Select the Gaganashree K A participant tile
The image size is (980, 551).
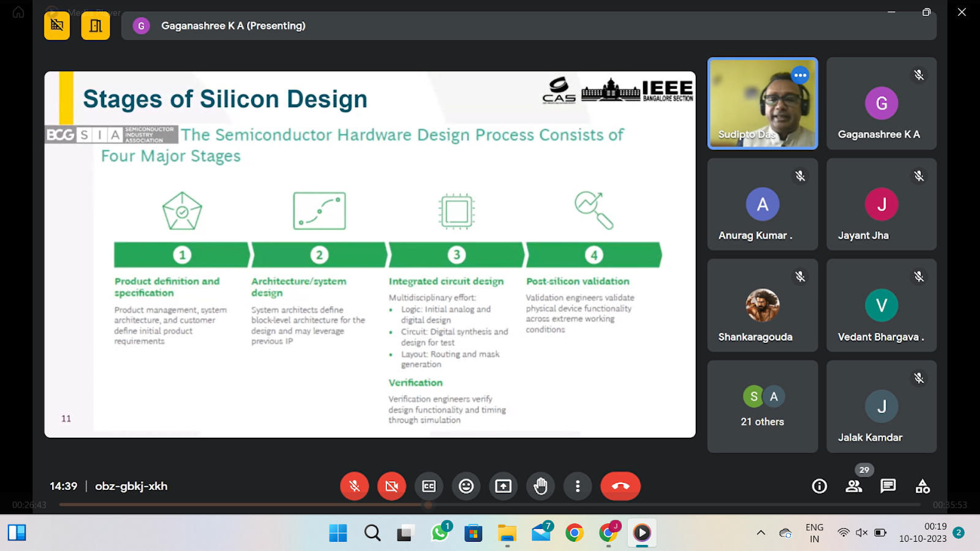click(x=881, y=103)
